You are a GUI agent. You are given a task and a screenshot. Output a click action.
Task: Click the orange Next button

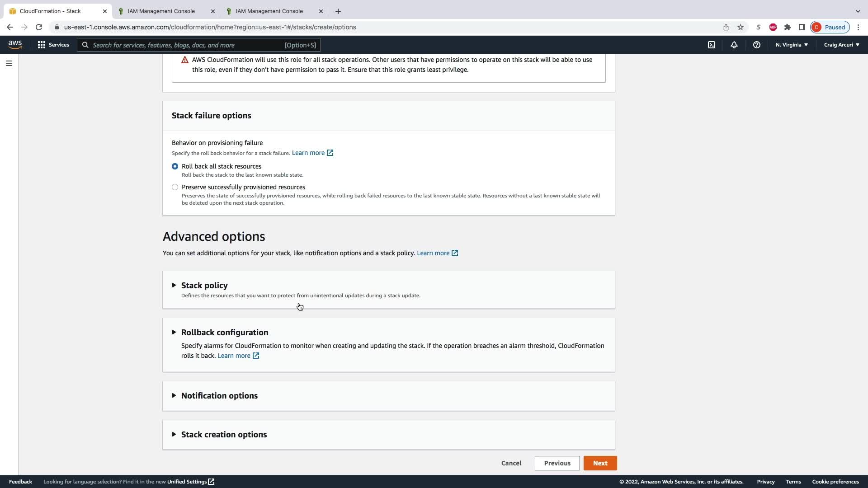click(x=600, y=463)
